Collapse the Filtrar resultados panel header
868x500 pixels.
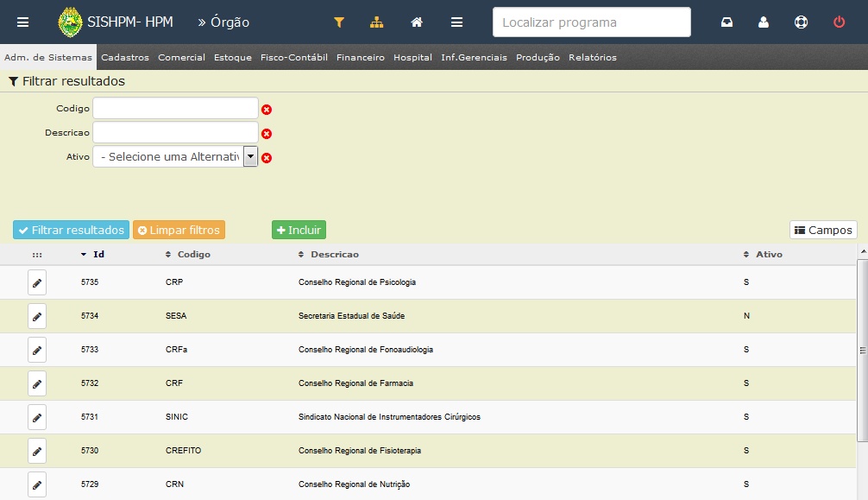[67, 81]
